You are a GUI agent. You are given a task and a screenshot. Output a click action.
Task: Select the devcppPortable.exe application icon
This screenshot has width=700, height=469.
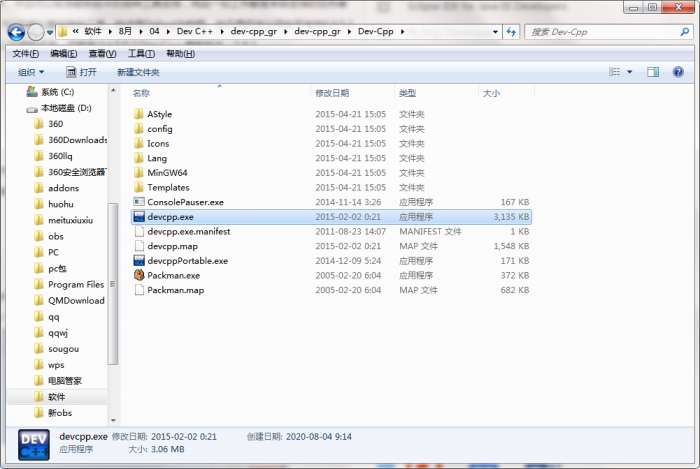tap(139, 261)
